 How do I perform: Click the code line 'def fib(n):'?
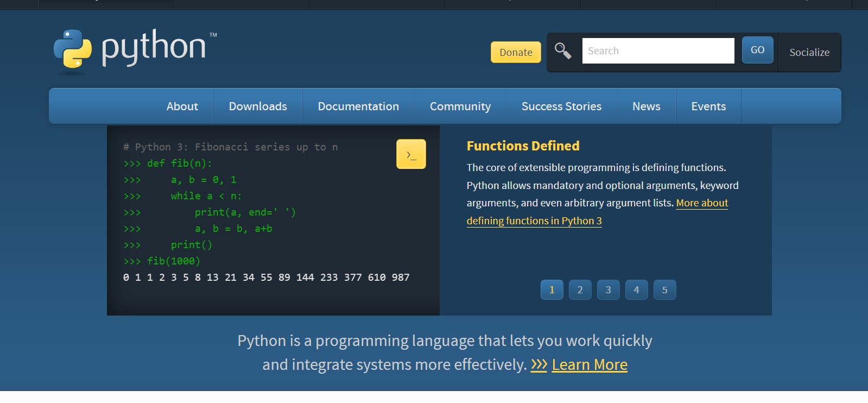click(179, 163)
